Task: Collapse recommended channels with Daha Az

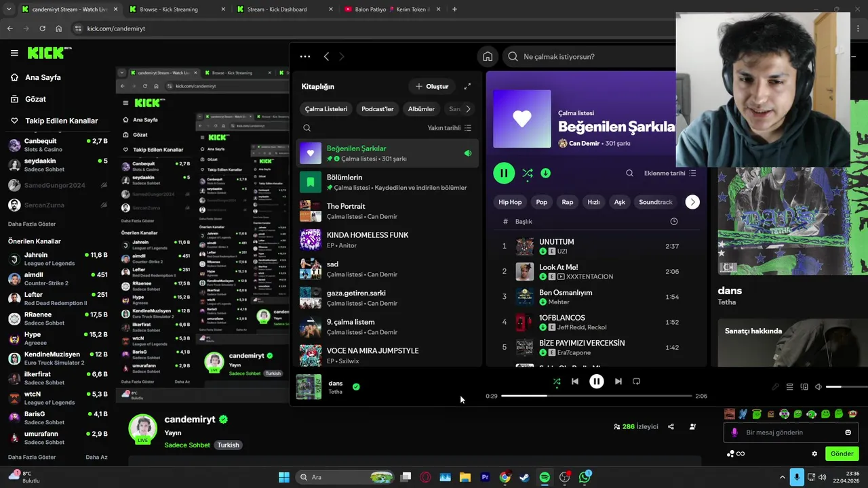Action: (x=96, y=457)
